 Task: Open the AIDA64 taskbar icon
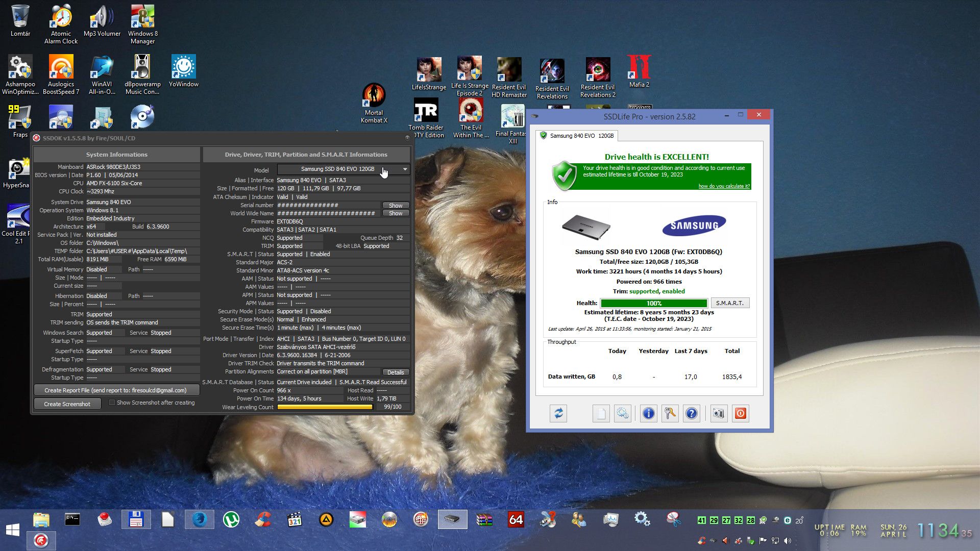pos(516,519)
